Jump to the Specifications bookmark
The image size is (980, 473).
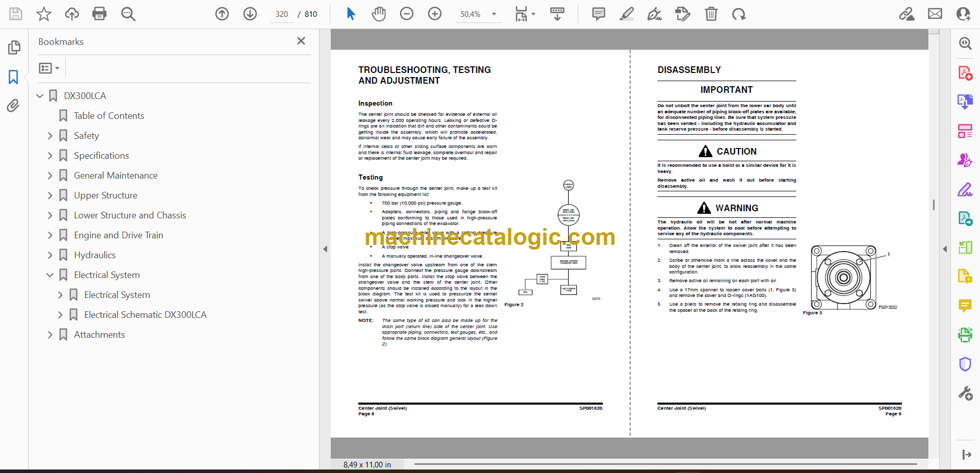coord(101,156)
